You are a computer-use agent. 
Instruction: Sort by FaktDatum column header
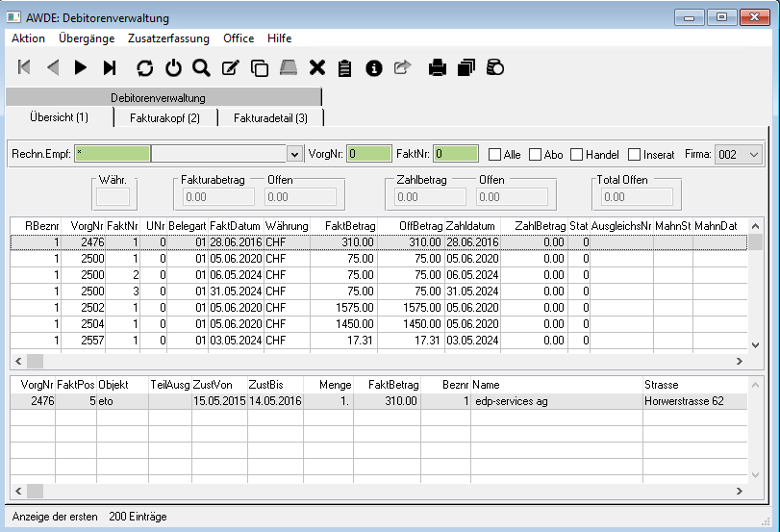(235, 225)
